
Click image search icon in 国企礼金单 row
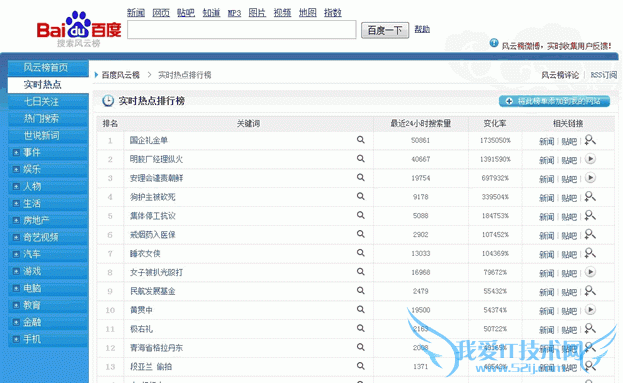click(590, 140)
